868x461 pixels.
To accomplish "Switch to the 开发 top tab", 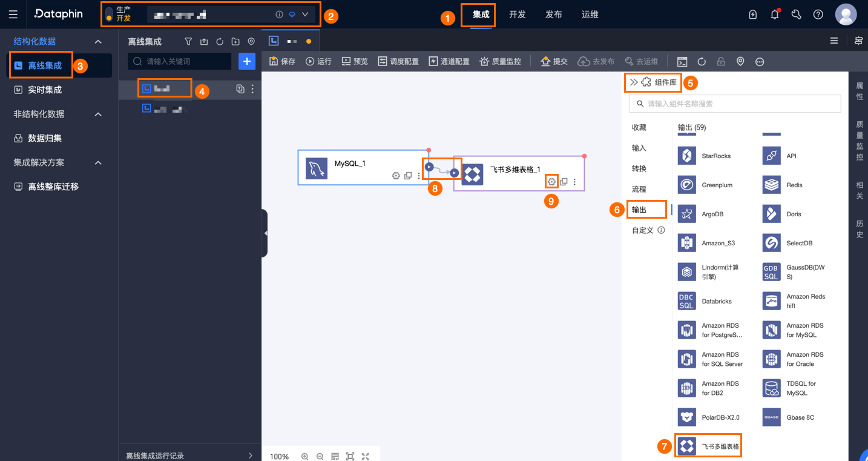I will [518, 15].
